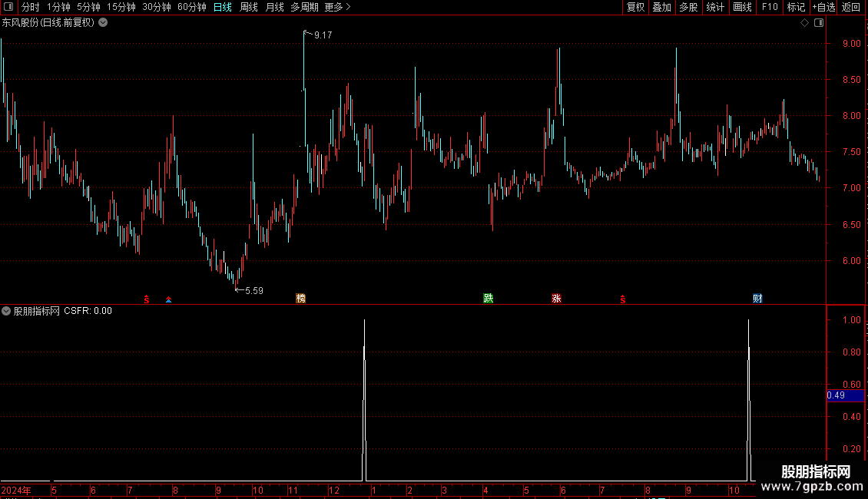Select the 30分钟 period

point(157,7)
